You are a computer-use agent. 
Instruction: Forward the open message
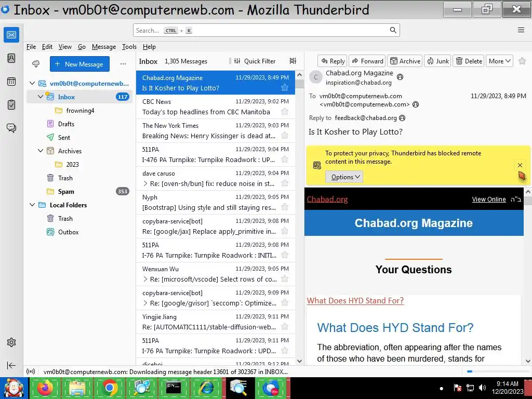pos(367,61)
